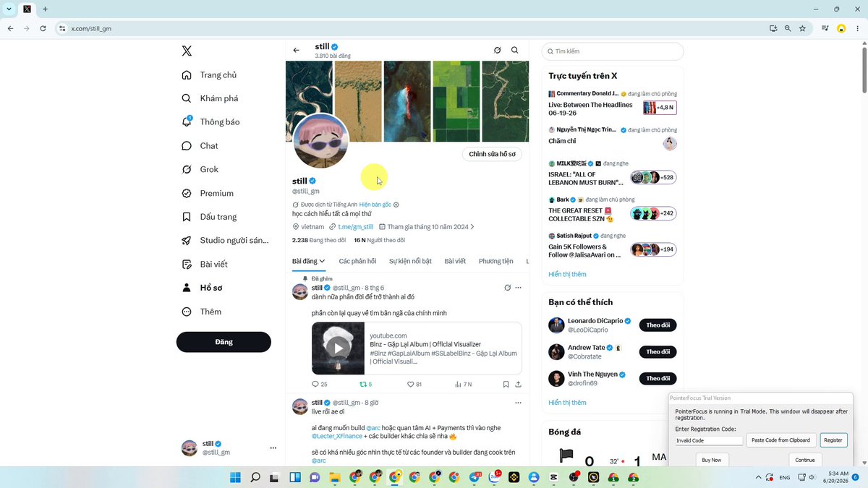Click the @Lecter_XFinance mention
This screenshot has height=488, width=868.
click(337, 436)
